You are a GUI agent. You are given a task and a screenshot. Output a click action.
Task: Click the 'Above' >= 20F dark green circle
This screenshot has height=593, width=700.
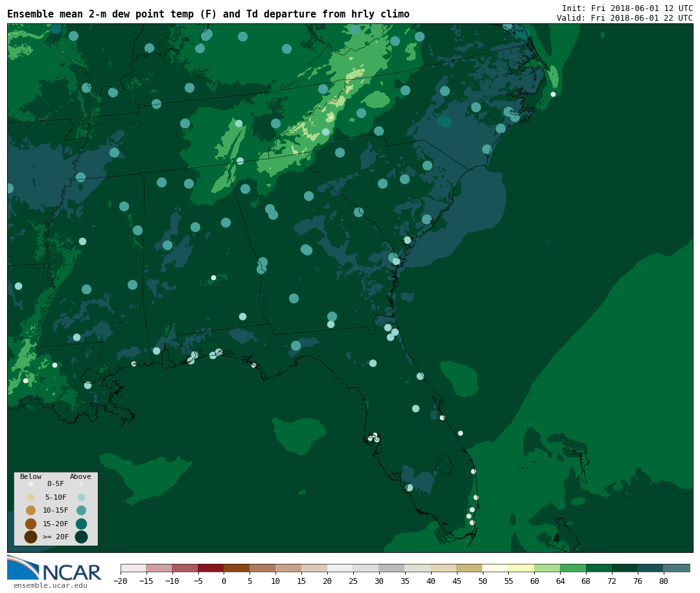pos(81,537)
